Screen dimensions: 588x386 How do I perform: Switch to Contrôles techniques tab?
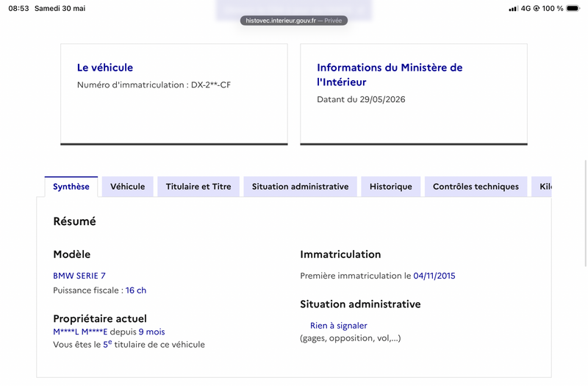476,187
